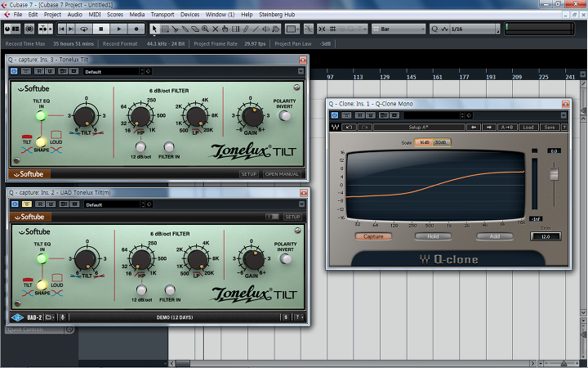
Task: Toggle TILT EQ IN on Ins. 3 Tonelux
Action: pyautogui.click(x=42, y=115)
